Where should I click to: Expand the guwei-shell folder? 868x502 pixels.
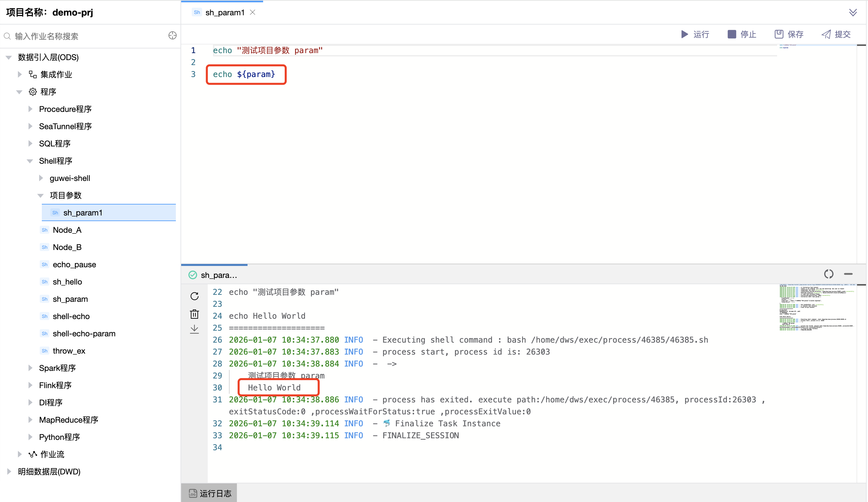coord(41,178)
